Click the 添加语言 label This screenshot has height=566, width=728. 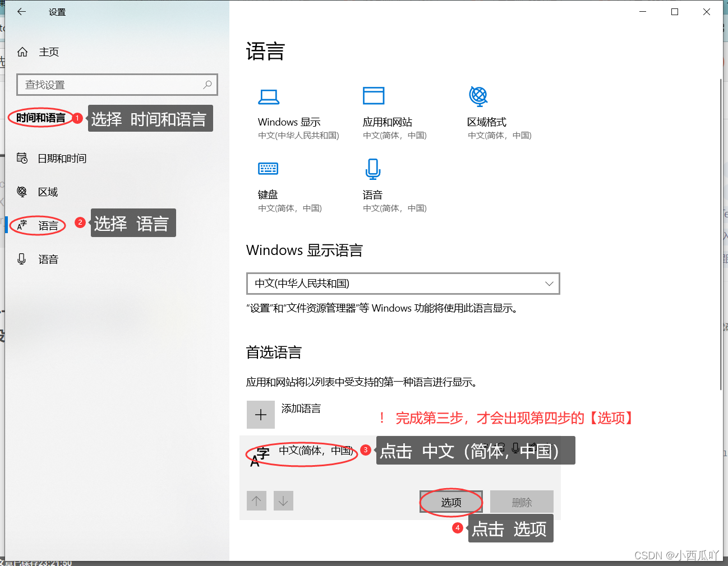click(301, 409)
